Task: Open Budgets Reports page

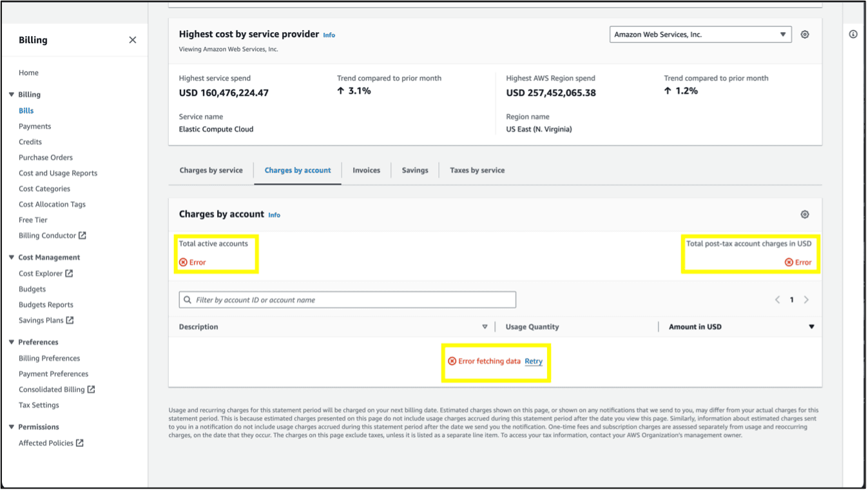Action: (46, 305)
